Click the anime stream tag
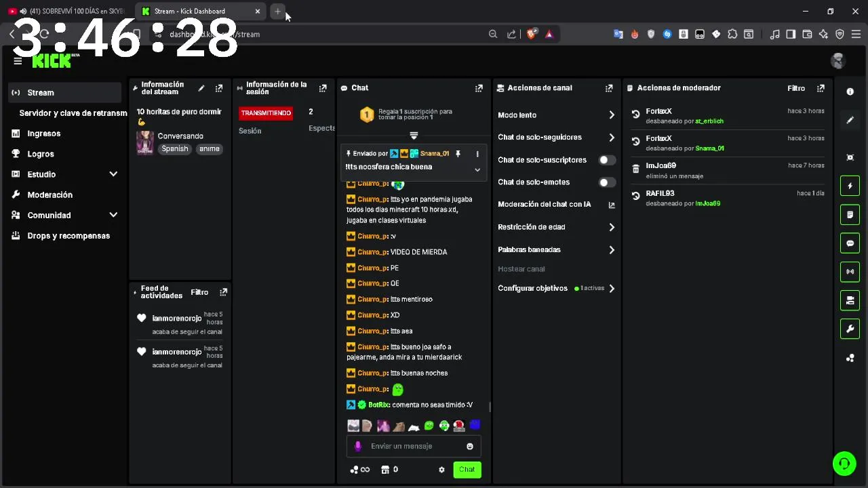 209,148
